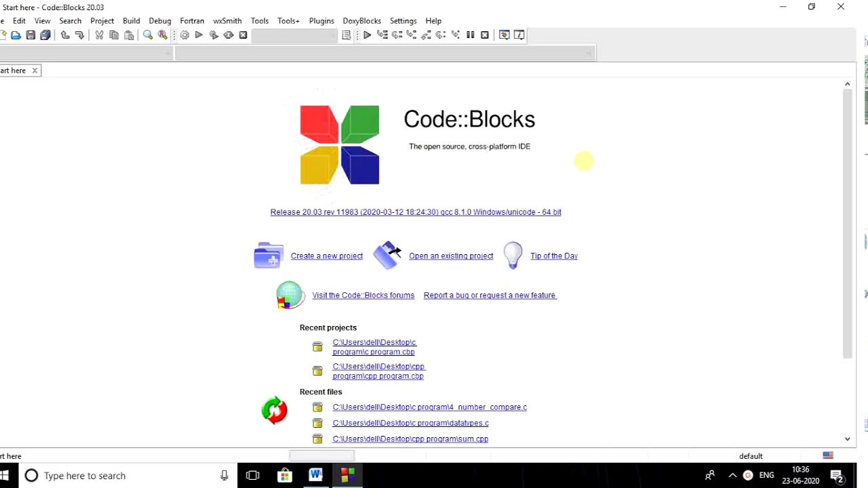Click the Step into instruction debug icon

point(455,35)
